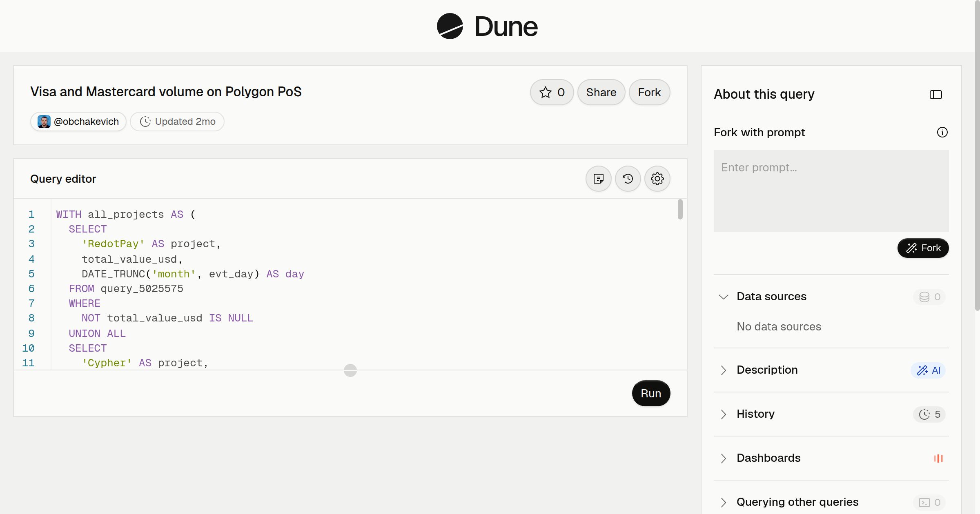The image size is (980, 514).
Task: Click the WHERE keyword on line 7
Action: click(85, 304)
